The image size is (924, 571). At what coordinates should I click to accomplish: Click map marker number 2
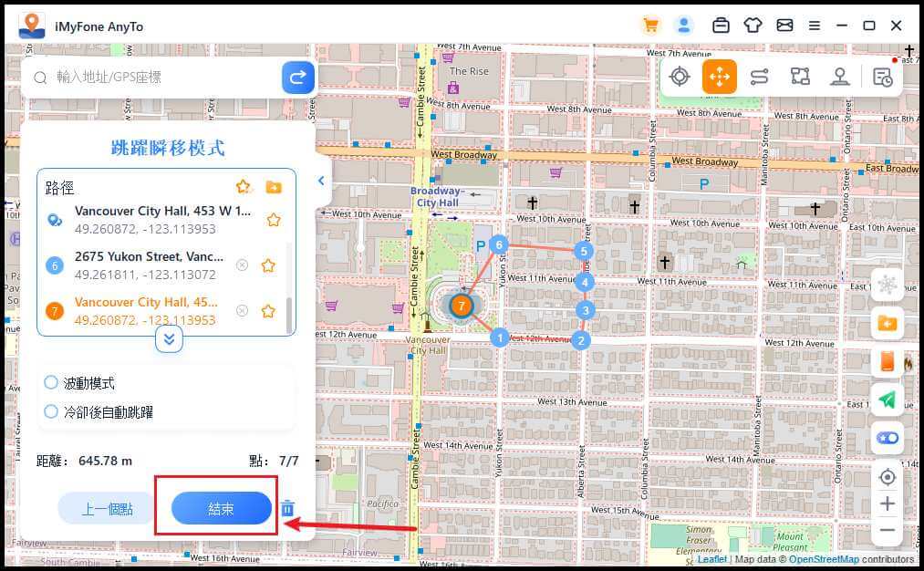(x=581, y=340)
